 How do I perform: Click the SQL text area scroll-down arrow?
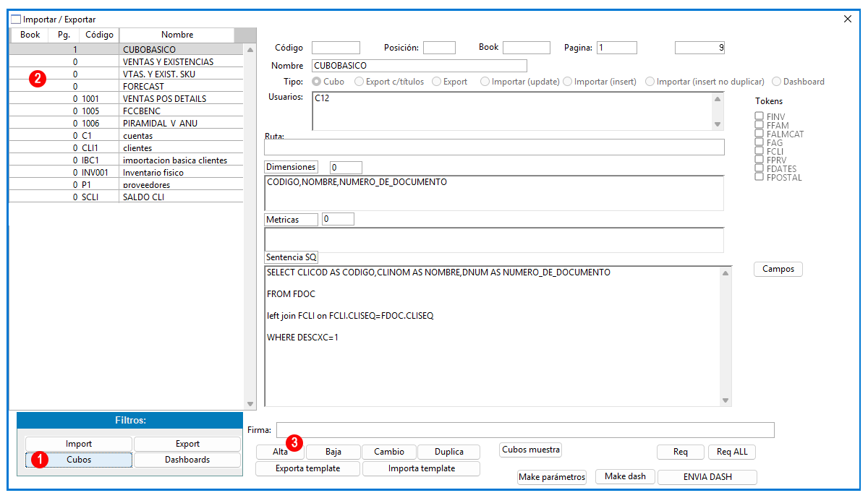coord(726,400)
